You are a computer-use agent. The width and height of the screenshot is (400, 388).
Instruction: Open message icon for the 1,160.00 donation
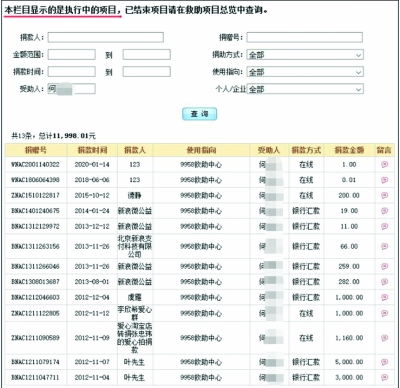pos(384,338)
